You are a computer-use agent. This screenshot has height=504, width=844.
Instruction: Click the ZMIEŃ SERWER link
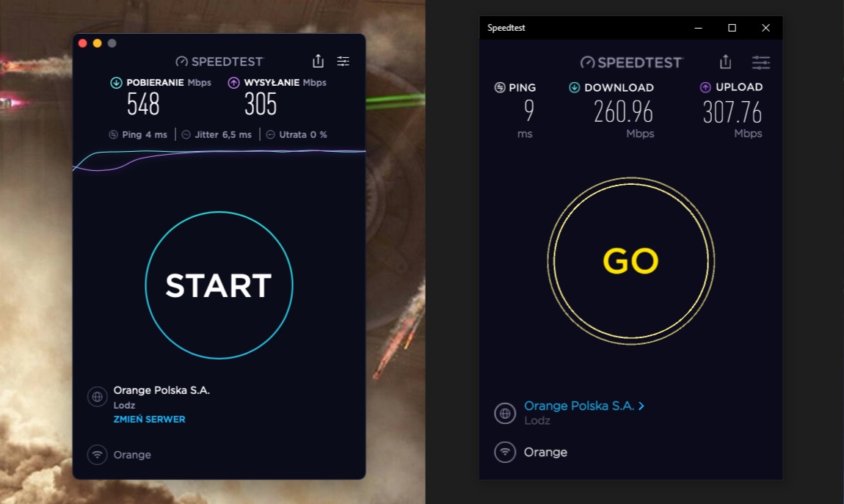(x=149, y=419)
